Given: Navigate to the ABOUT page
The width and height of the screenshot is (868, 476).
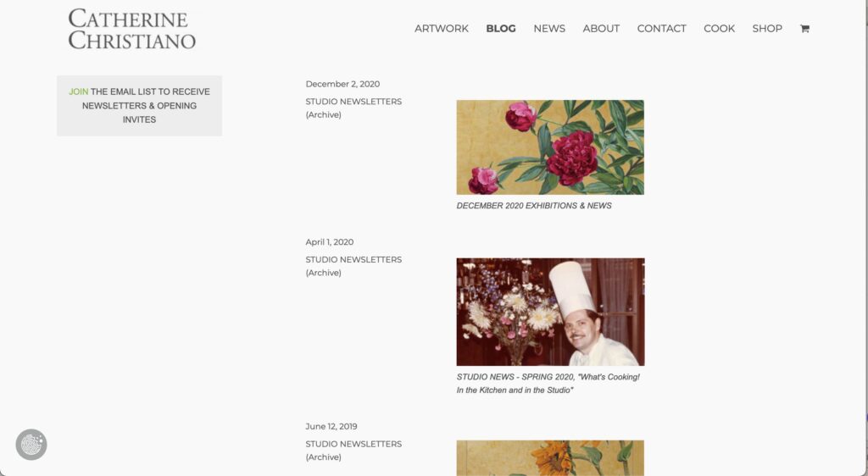Looking at the screenshot, I should click(601, 29).
